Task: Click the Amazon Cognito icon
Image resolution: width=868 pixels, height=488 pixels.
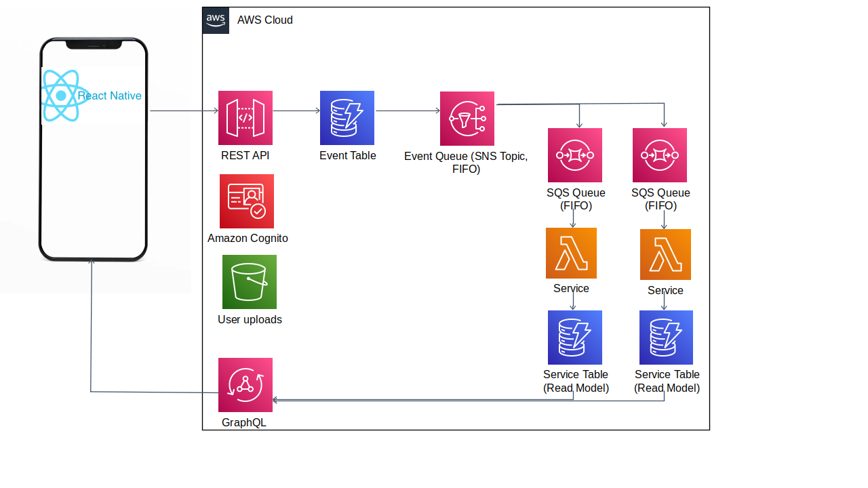Action: point(247,201)
